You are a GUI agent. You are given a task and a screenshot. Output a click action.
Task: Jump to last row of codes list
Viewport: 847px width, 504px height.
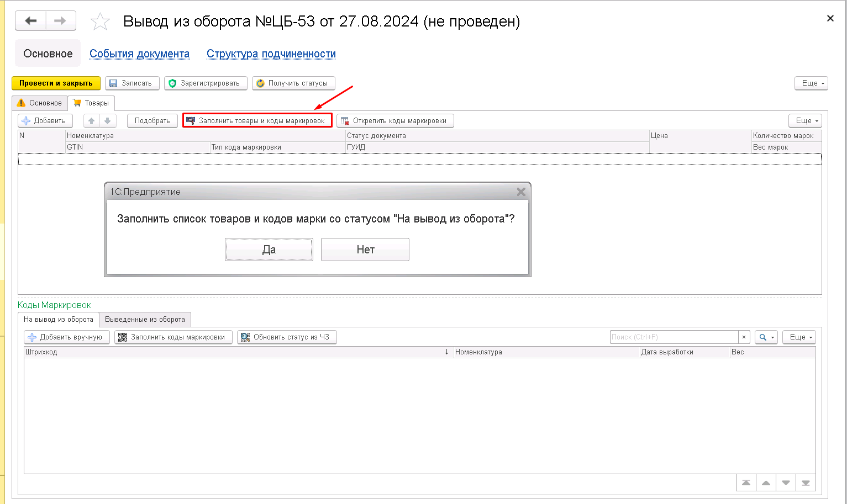[x=806, y=483]
